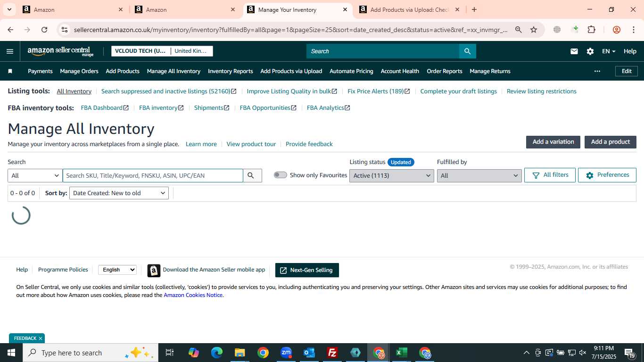Image resolution: width=644 pixels, height=362 pixels.
Task: Focus the header Search box
Action: pyautogui.click(x=383, y=51)
